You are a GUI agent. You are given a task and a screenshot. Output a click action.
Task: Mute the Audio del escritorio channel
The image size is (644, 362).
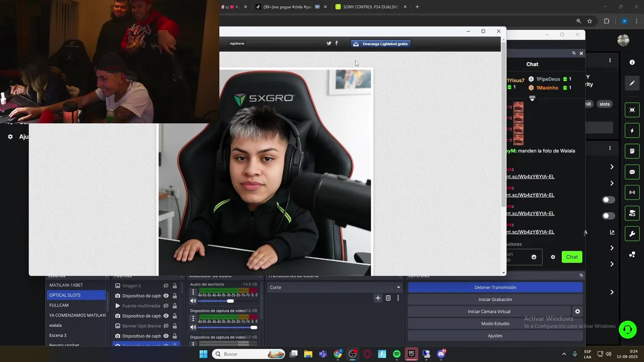(193, 301)
